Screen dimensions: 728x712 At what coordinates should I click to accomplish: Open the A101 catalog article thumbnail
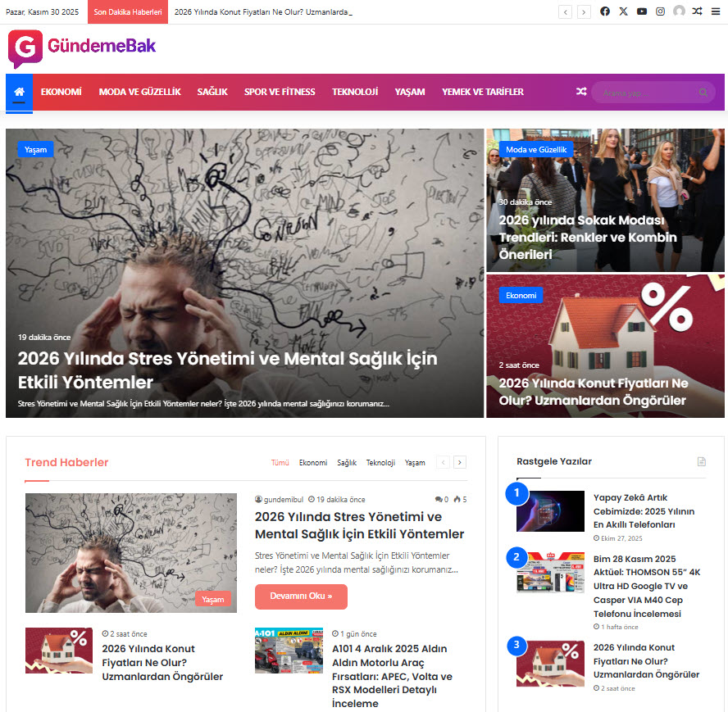tap(289, 651)
